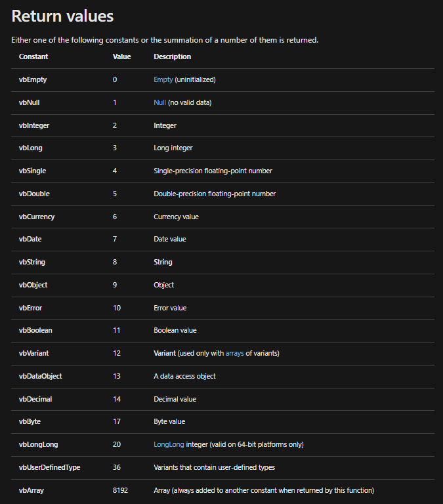Open the Empty link in vbEmpty row
Screen dimensions: 443x504
163,79
